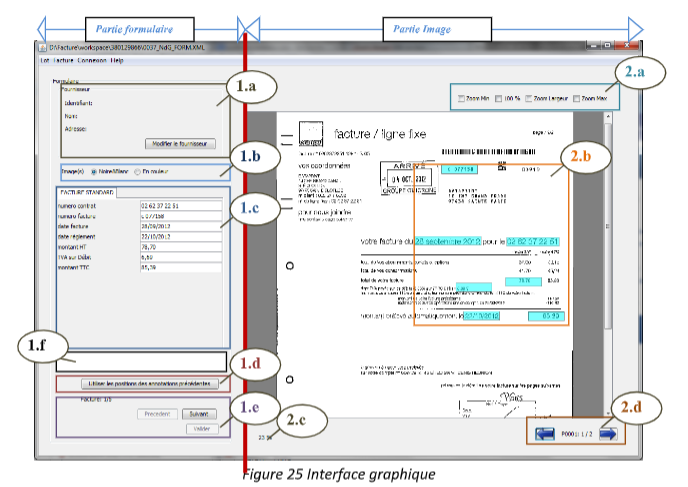Click the numero contrat input field
The height and width of the screenshot is (487, 688).
click(x=181, y=205)
